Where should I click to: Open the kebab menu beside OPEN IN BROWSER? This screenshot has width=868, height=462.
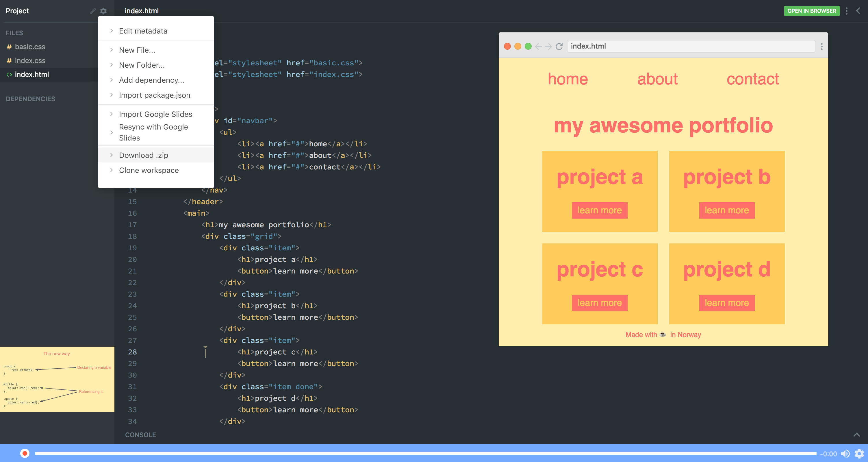pyautogui.click(x=847, y=11)
